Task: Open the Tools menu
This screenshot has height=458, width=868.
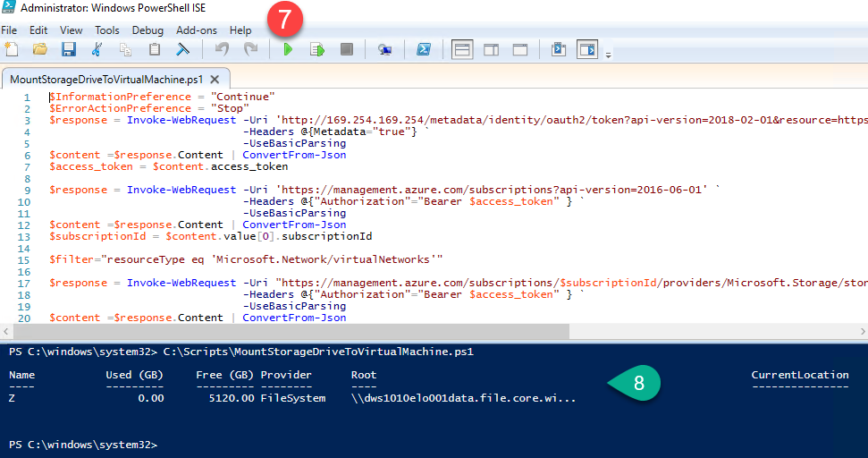Action: click(x=107, y=30)
